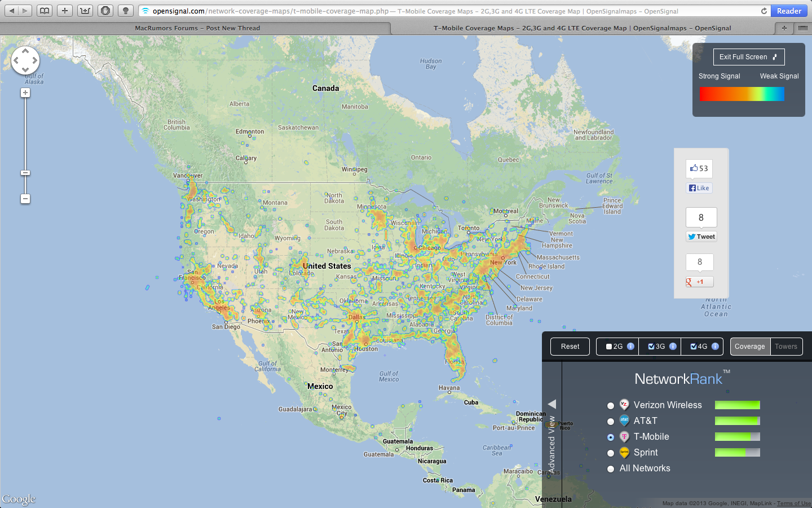Reset the map filters

(570, 347)
